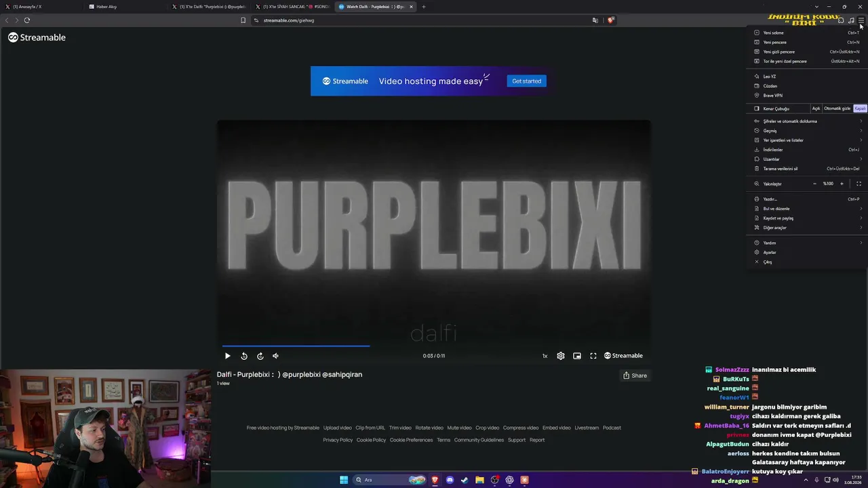Change playback speed from 1x

pos(545,356)
